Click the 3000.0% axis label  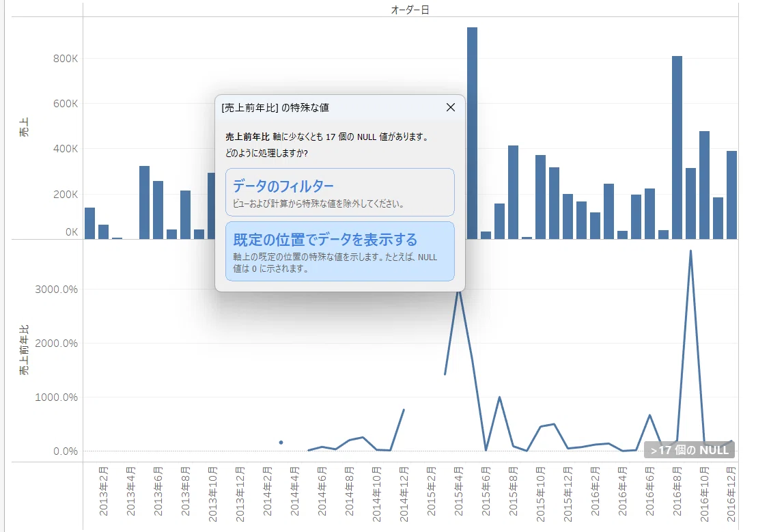(x=57, y=290)
